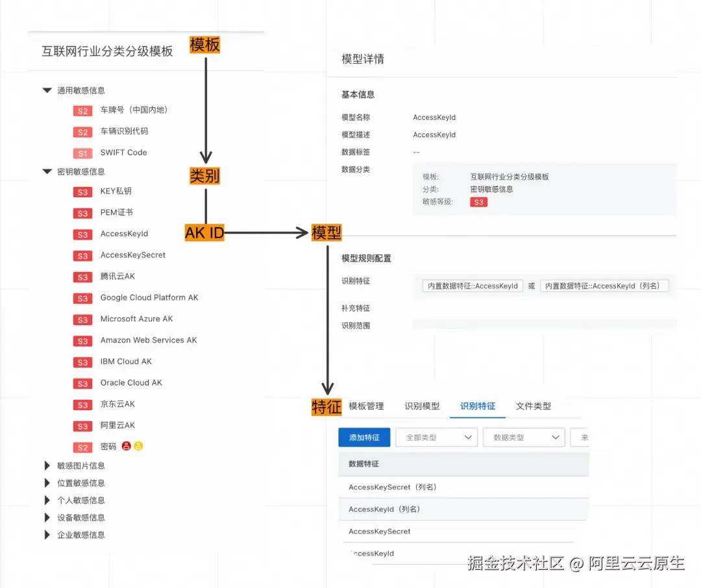Click the S1 badge next to SWIFT Code
Viewport: 701px width, 588px height.
point(82,153)
